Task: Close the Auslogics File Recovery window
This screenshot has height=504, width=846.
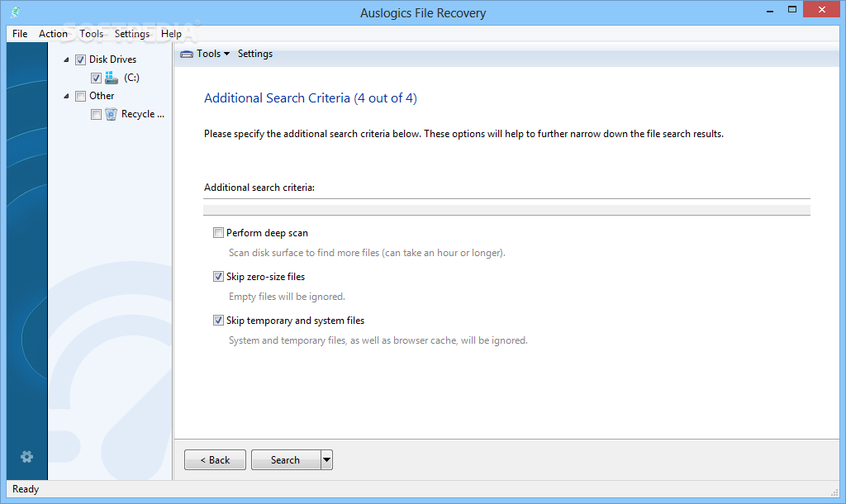Action: point(822,9)
